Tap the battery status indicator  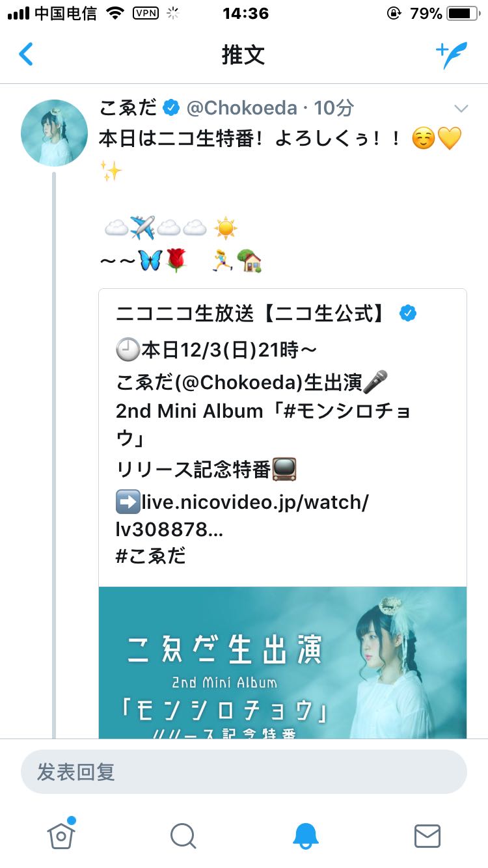click(x=463, y=13)
